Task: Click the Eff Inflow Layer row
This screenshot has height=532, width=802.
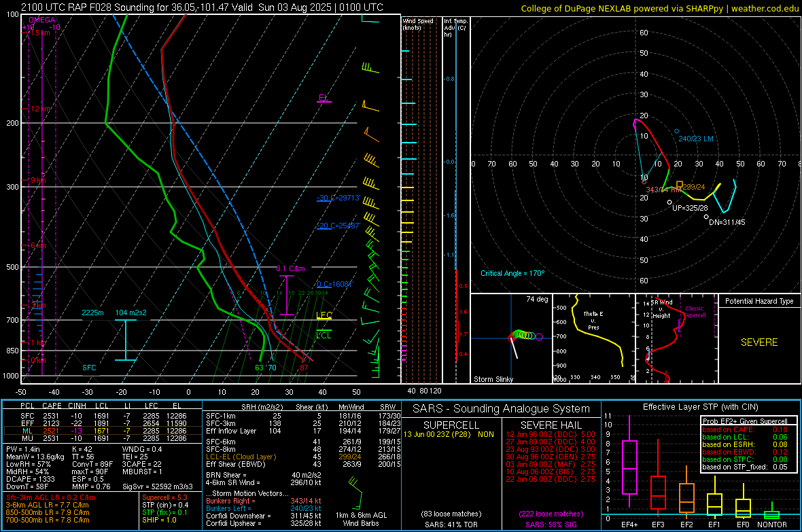Action: click(x=303, y=431)
